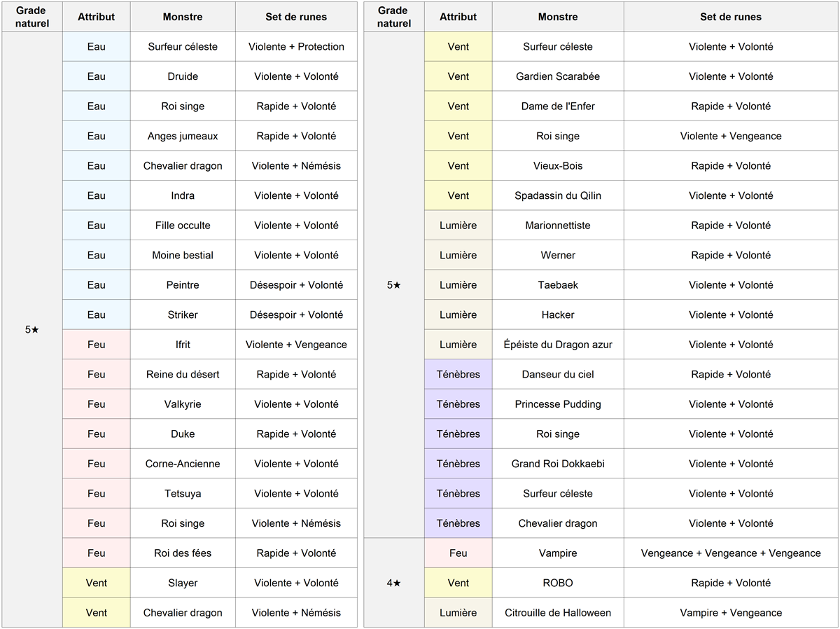
Task: Select the "Vengeance + Vengeance + Vengeance" cell
Action: 731,553
